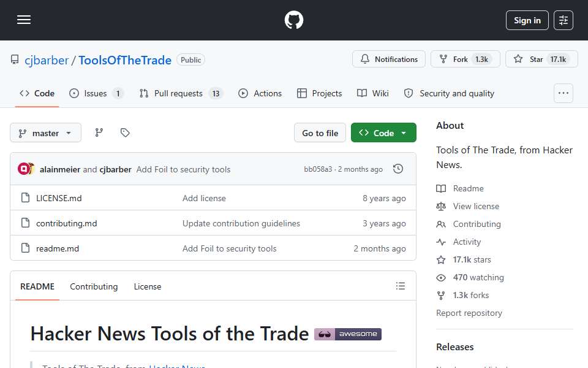The height and width of the screenshot is (368, 588).
Task: Open the contributing.md file
Action: 66,223
